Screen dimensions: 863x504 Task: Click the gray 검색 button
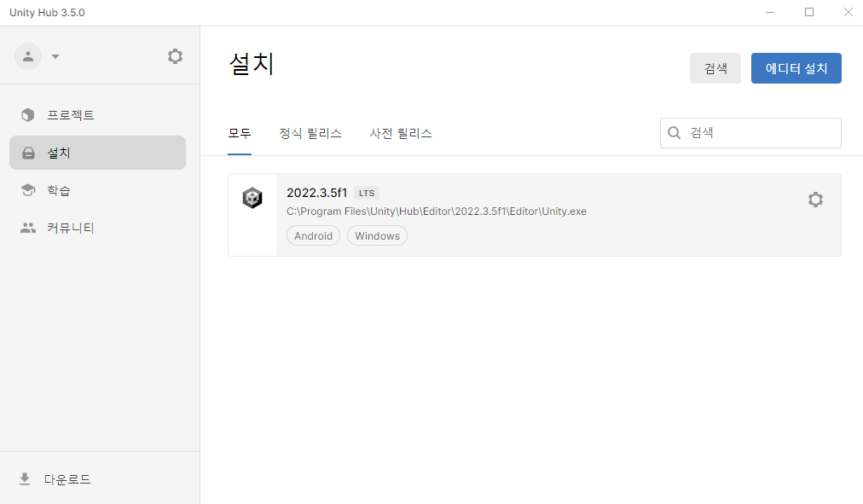(715, 68)
